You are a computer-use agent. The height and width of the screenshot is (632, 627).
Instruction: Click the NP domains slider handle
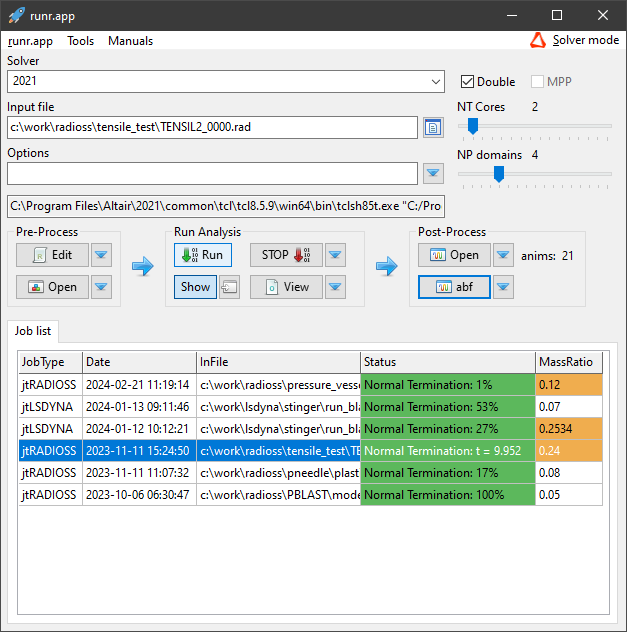(x=499, y=174)
